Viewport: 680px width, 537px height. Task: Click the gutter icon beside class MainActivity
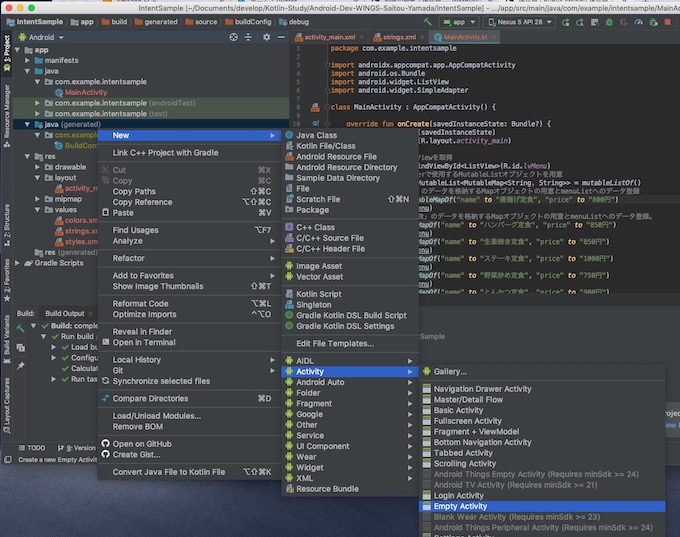click(315, 107)
